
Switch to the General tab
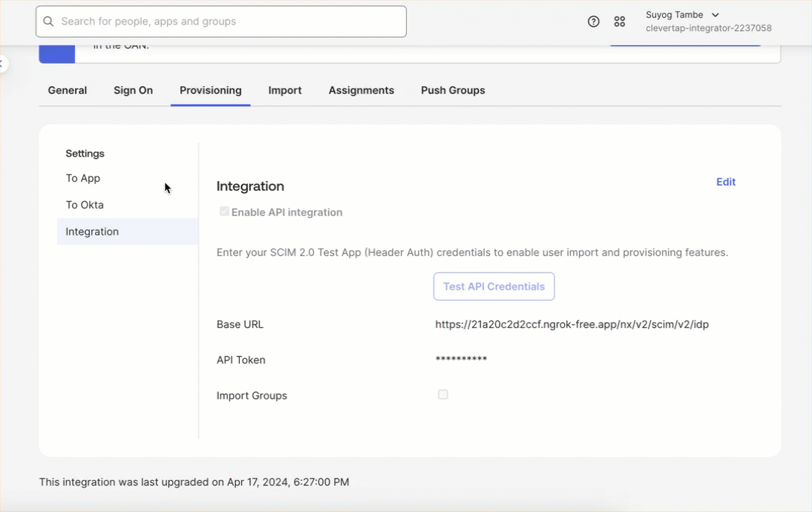[x=67, y=90]
